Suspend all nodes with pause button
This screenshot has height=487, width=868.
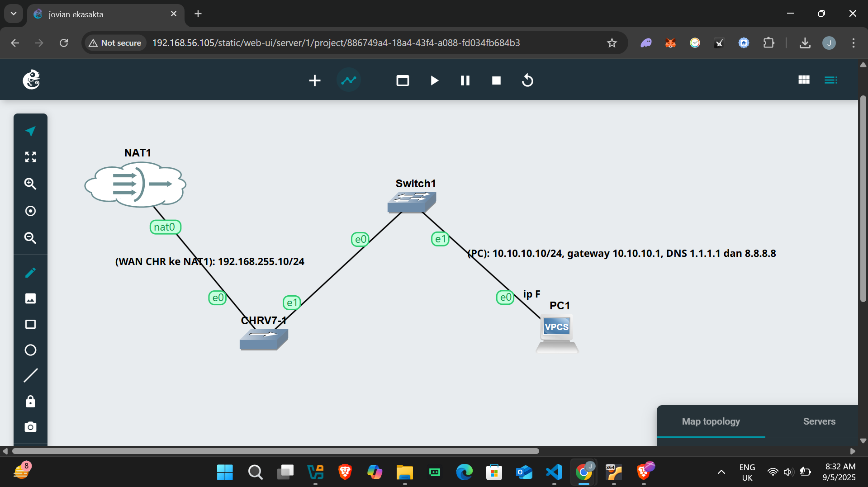point(465,80)
